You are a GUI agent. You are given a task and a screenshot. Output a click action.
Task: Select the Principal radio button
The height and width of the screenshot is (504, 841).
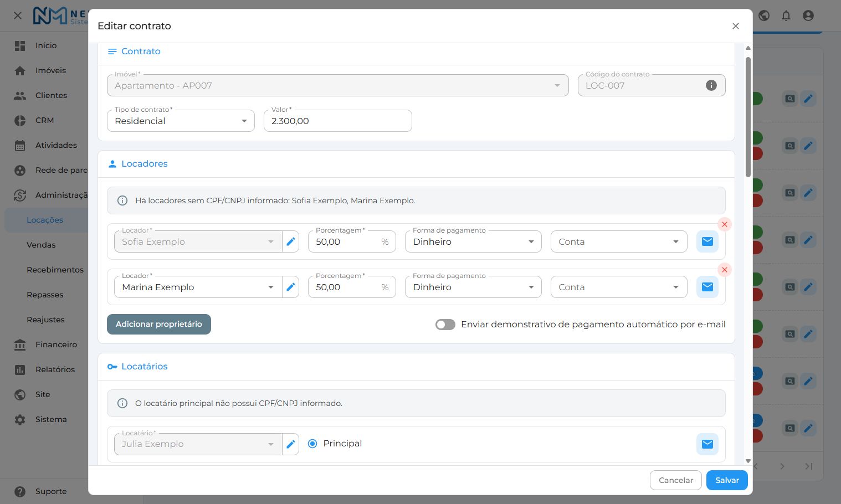(312, 444)
